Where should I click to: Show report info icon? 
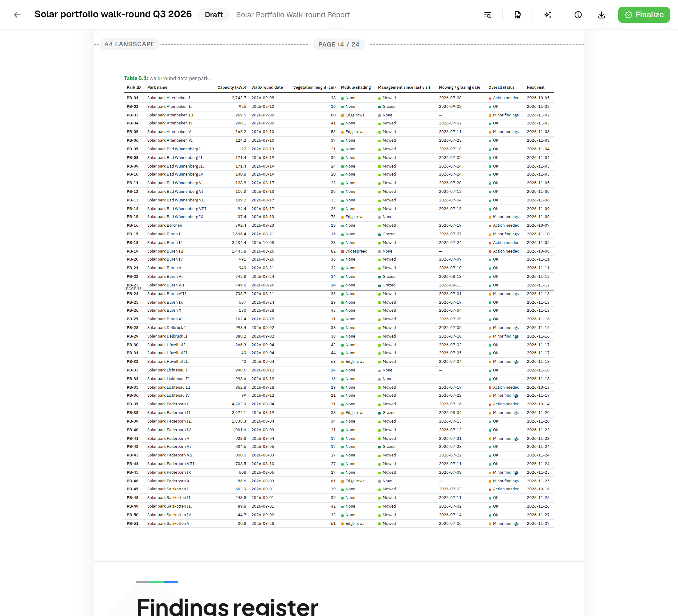tap(578, 15)
